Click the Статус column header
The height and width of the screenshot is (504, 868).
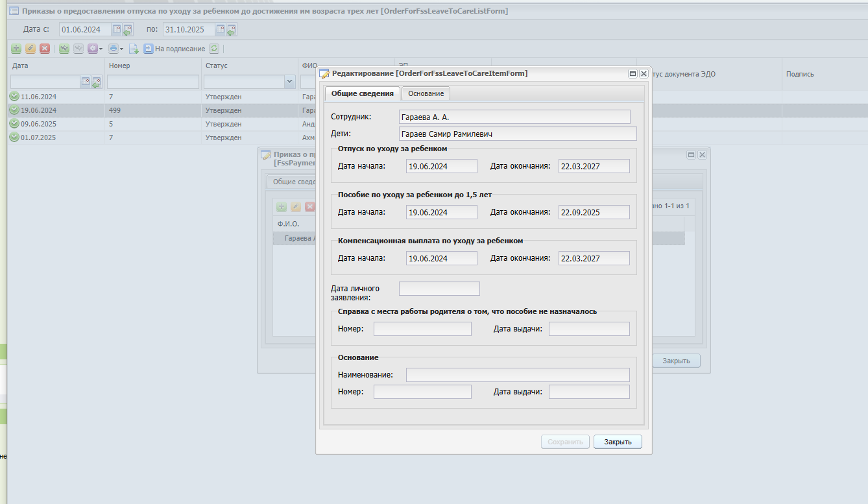coord(249,66)
